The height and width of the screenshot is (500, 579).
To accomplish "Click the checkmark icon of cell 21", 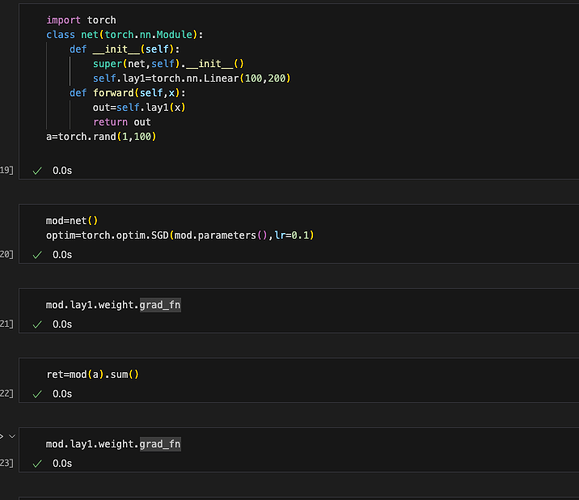I will pyautogui.click(x=37, y=325).
